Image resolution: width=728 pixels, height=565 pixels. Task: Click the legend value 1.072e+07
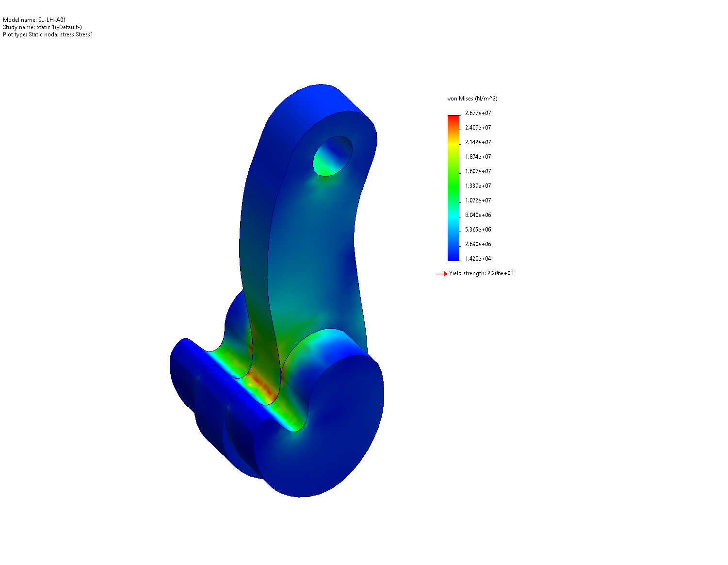point(478,200)
